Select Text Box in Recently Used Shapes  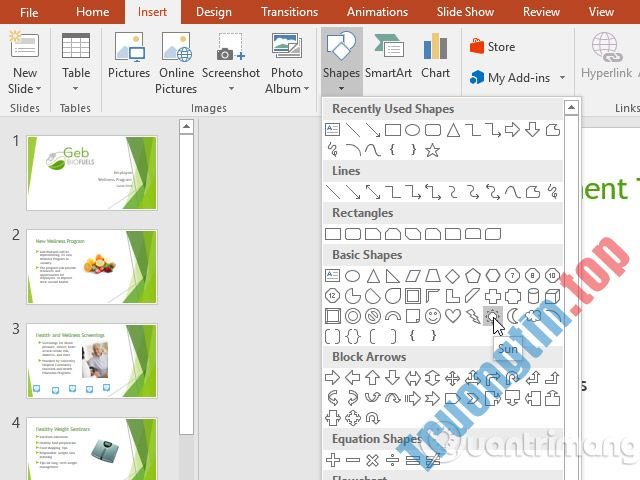click(x=332, y=130)
